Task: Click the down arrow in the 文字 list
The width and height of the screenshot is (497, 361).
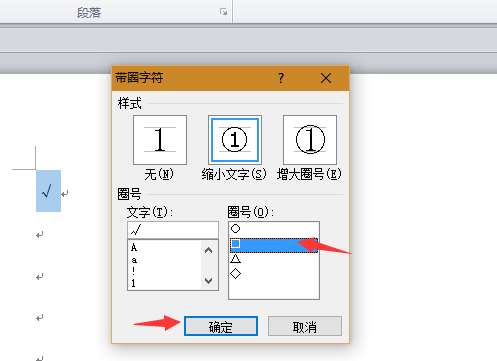Action: tap(209, 280)
